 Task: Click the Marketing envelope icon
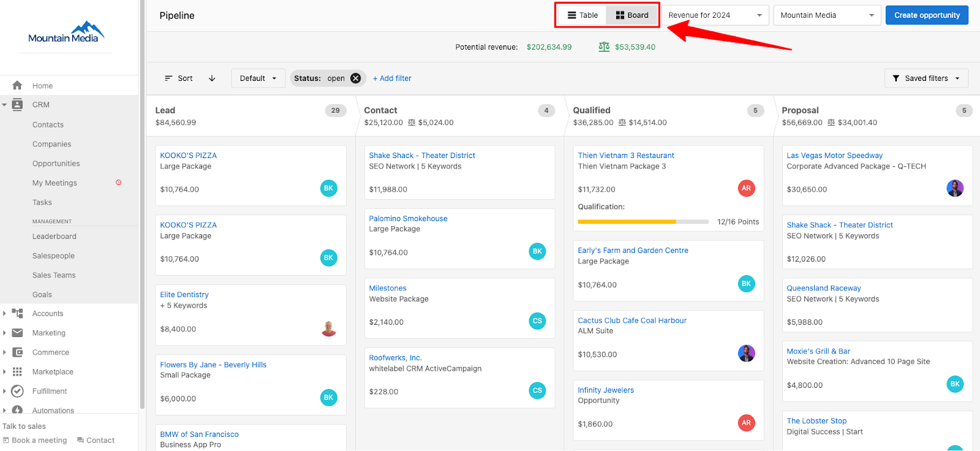(x=17, y=333)
